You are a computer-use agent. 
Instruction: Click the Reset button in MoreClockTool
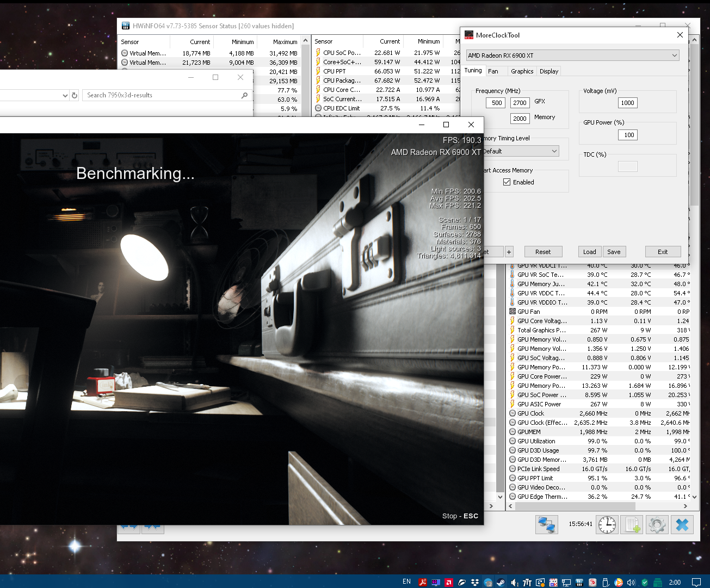point(543,252)
